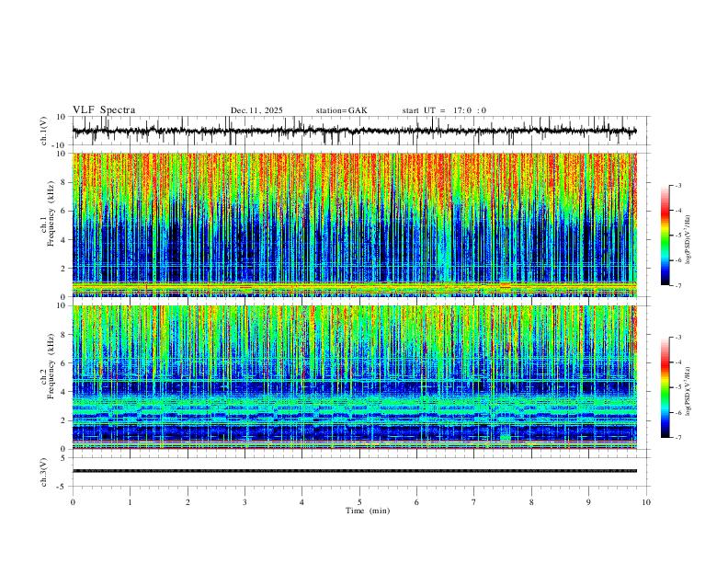Click the 'start UT = 17:0 :0' text
The height and width of the screenshot is (563, 728).
444,110
